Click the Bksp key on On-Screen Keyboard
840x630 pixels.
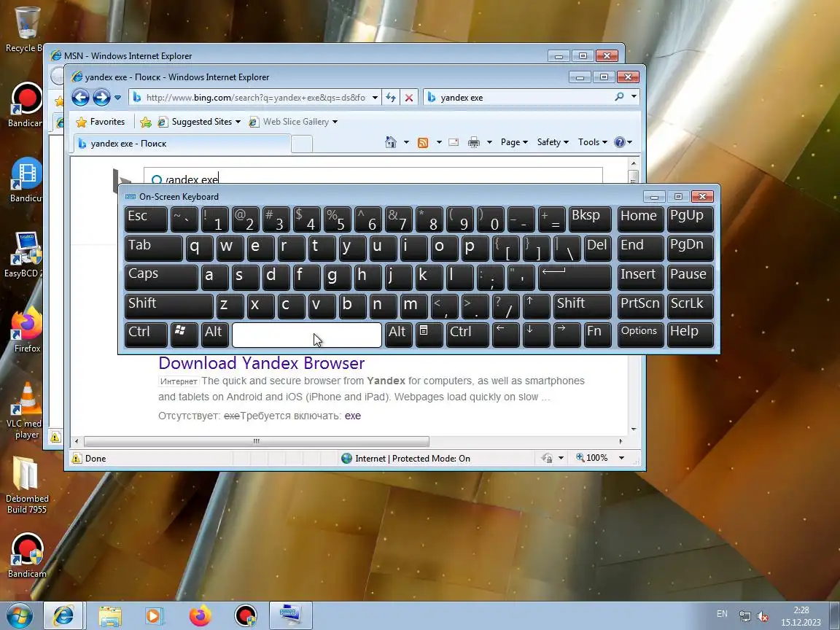(589, 219)
